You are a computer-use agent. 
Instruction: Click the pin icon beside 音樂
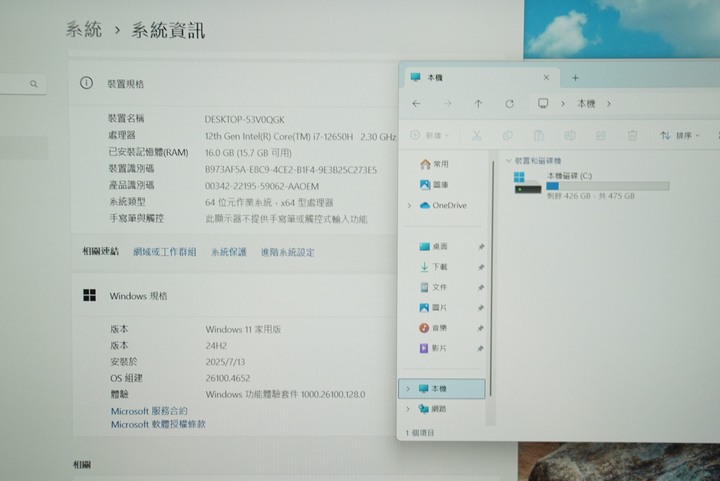pos(481,328)
